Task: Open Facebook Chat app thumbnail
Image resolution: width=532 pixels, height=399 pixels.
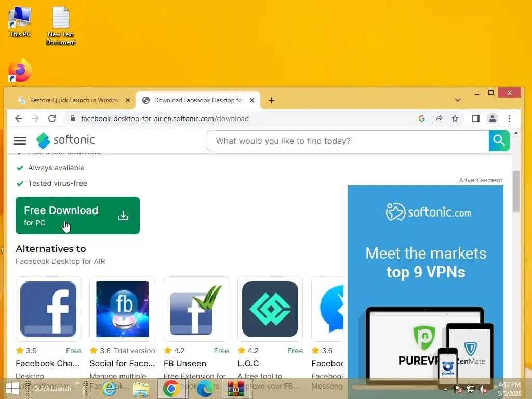Action: click(48, 309)
